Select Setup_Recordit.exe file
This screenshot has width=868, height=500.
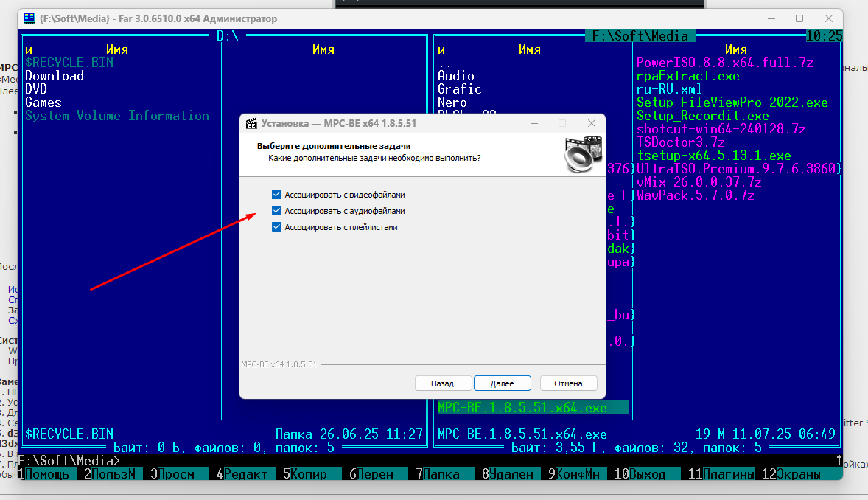703,116
